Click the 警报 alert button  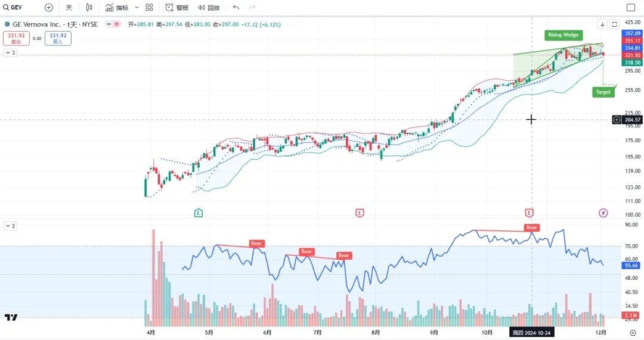point(177,8)
